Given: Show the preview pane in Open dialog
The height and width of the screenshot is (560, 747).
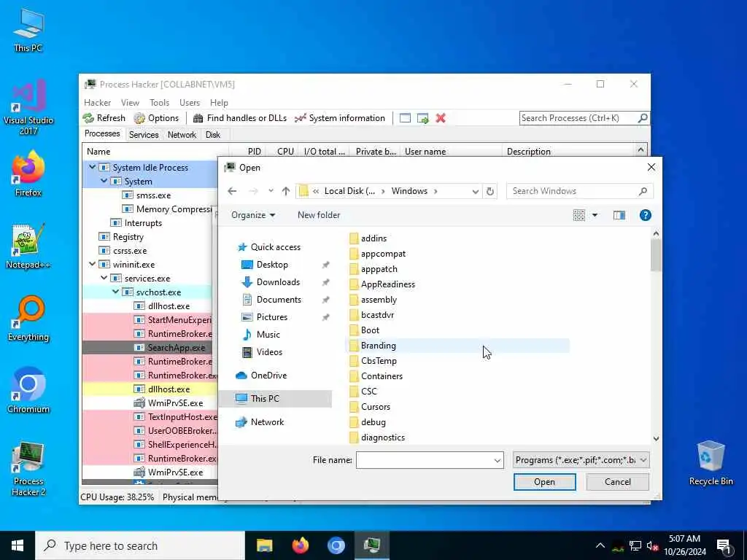Looking at the screenshot, I should click(x=619, y=215).
